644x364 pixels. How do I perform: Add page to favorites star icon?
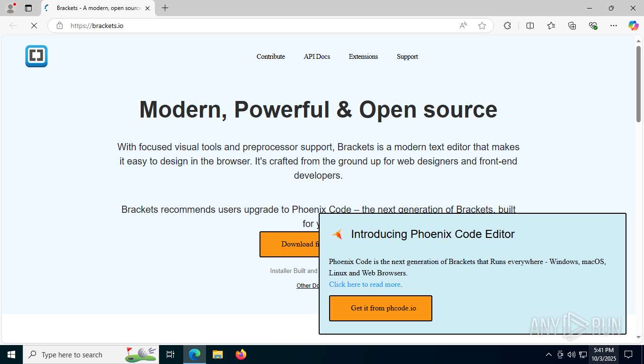(x=482, y=26)
